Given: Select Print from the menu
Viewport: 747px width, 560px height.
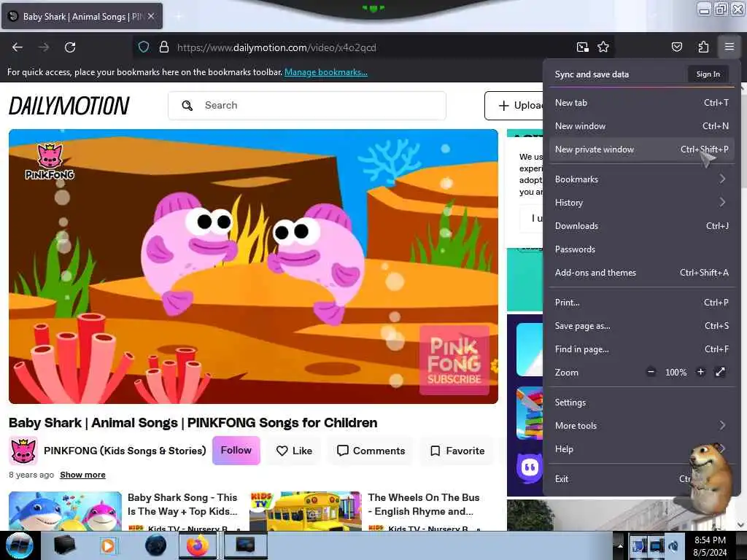Looking at the screenshot, I should click(x=642, y=303).
